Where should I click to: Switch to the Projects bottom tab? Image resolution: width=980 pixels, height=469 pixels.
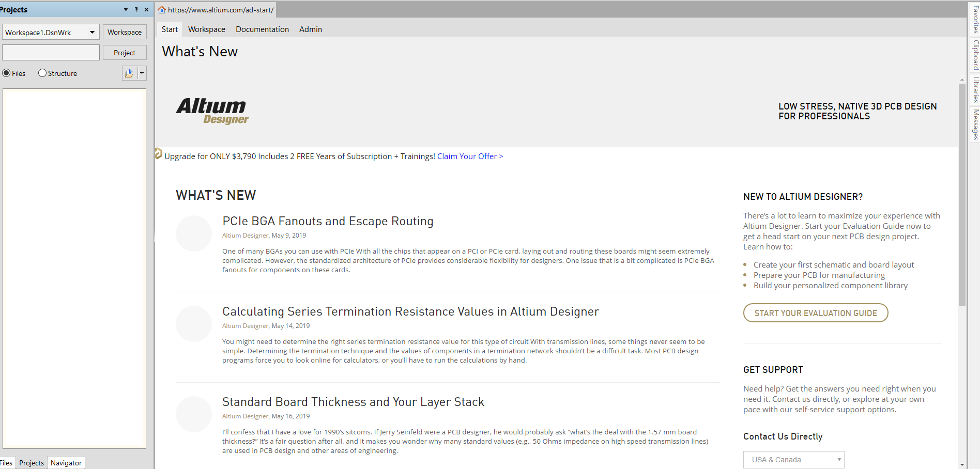pyautogui.click(x=32, y=463)
